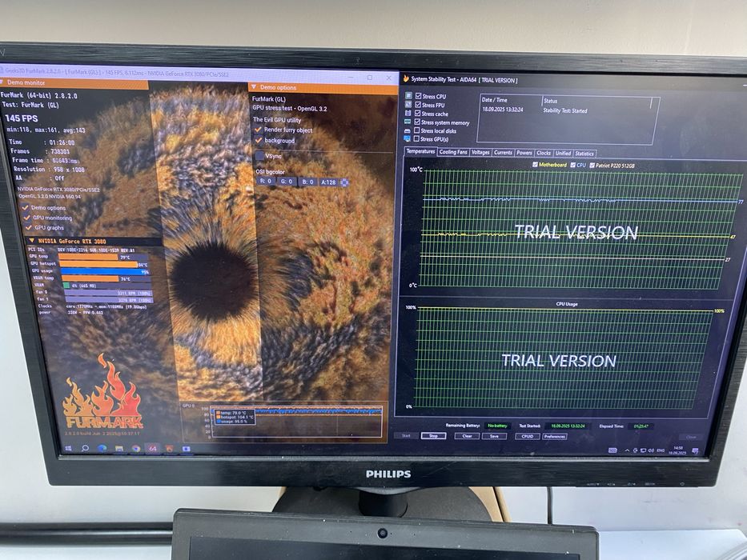Open the Preferences button
The height and width of the screenshot is (560, 747).
[x=555, y=436]
